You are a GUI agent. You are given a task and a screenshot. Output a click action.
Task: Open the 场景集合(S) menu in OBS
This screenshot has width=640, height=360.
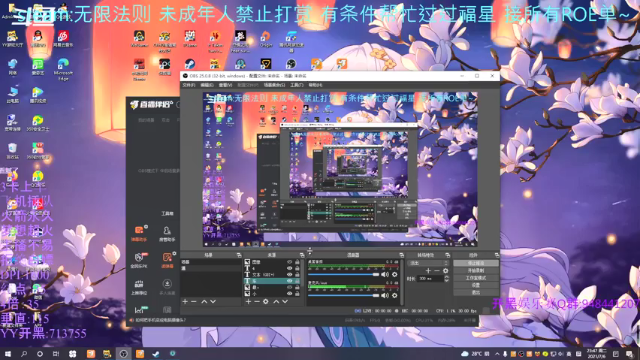point(274,85)
